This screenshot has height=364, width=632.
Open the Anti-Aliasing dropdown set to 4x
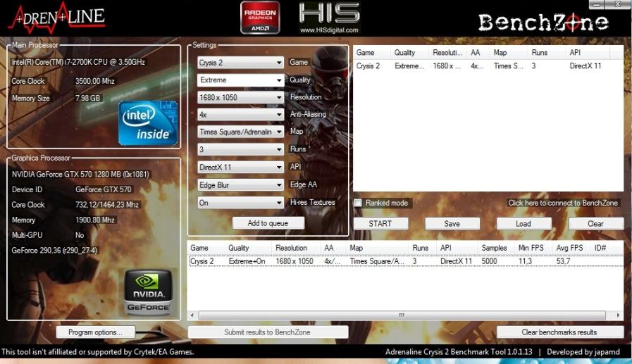pyautogui.click(x=240, y=115)
